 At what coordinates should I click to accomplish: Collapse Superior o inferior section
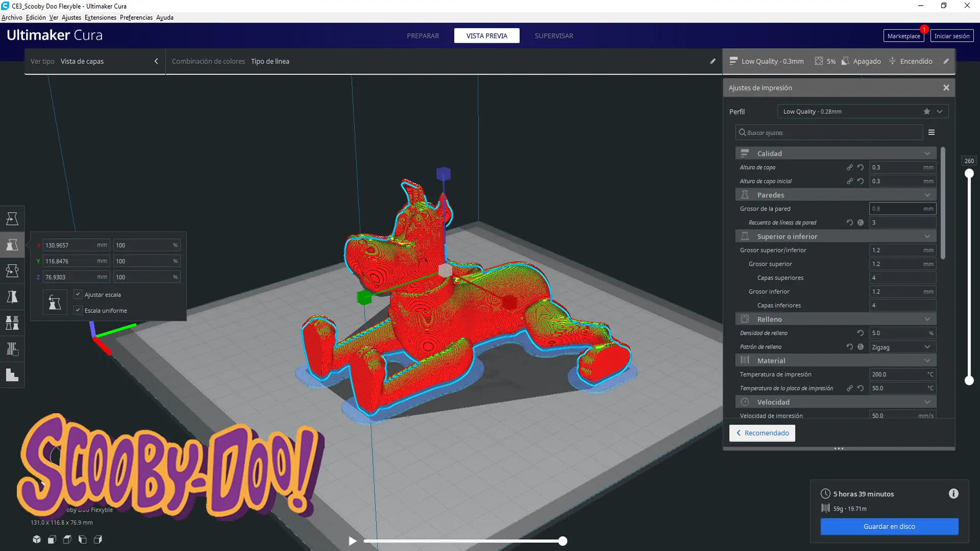[836, 236]
